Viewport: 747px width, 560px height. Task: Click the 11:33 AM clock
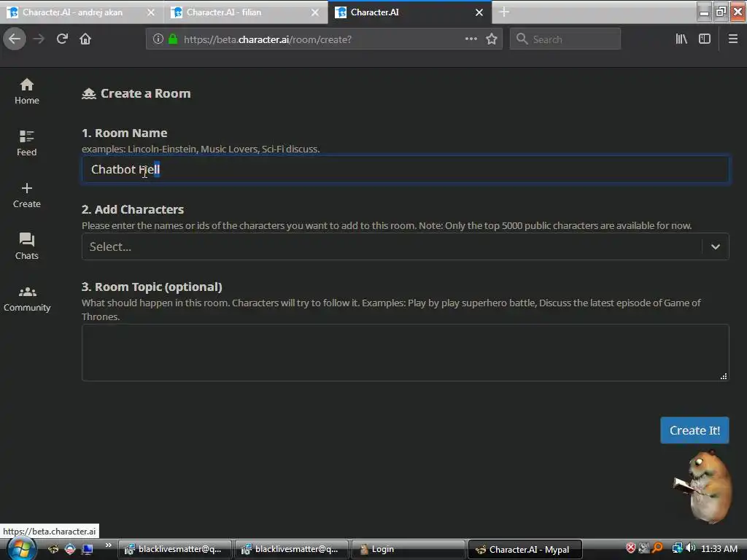click(719, 548)
